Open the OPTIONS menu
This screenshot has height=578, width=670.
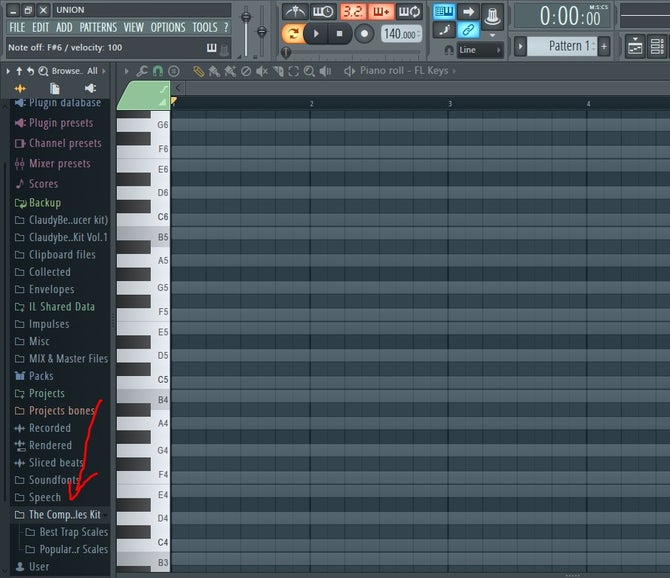coord(168,27)
